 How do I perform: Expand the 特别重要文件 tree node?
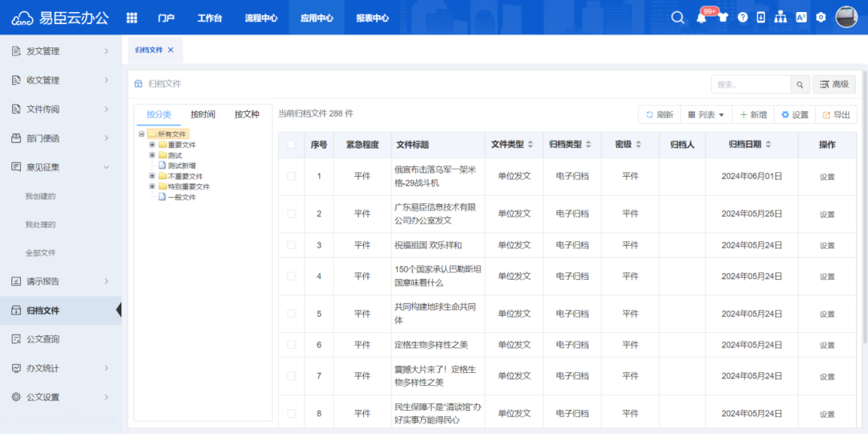pyautogui.click(x=152, y=186)
